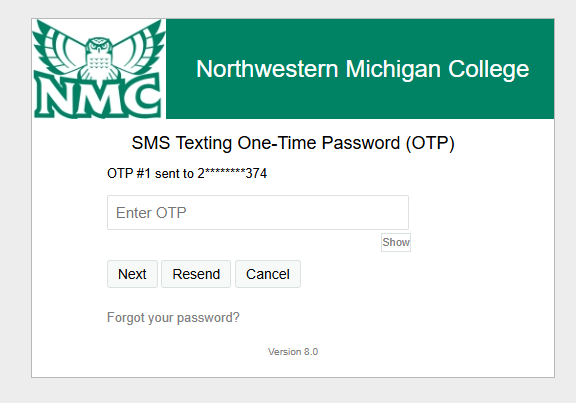
Task: Click the (OTP) text in the heading
Action: [430, 143]
